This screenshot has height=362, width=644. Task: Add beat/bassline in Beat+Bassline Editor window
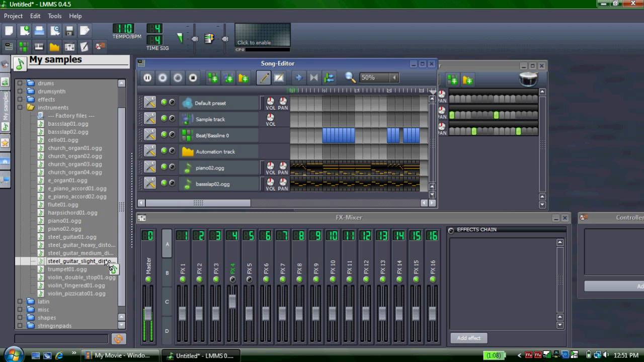(452, 80)
